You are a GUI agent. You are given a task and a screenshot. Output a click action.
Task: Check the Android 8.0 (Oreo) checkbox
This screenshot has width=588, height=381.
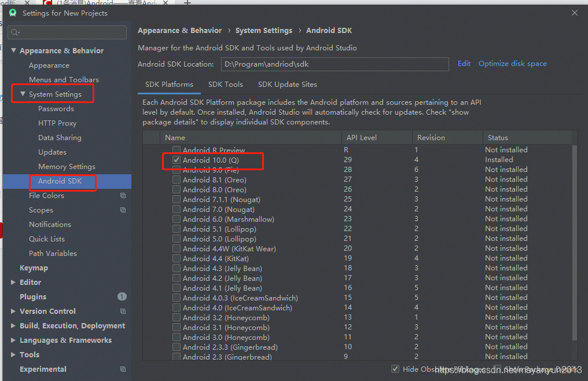click(x=177, y=189)
